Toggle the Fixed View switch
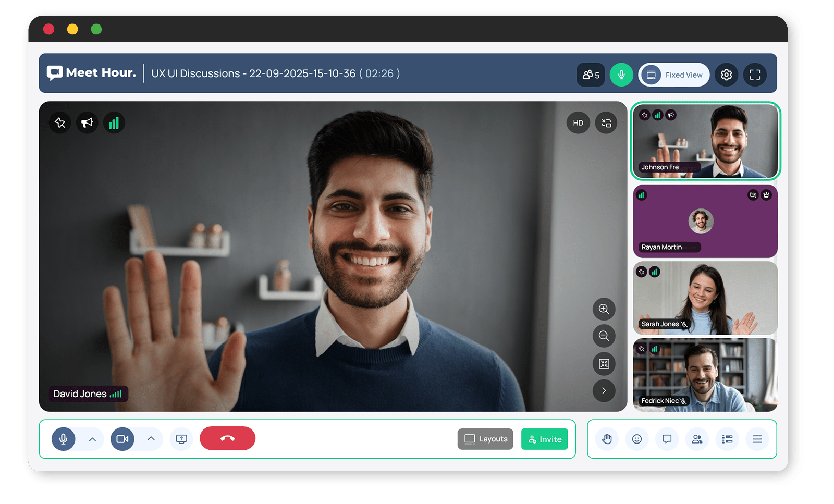Image resolution: width=834 pixels, height=504 pixels. 674,75
